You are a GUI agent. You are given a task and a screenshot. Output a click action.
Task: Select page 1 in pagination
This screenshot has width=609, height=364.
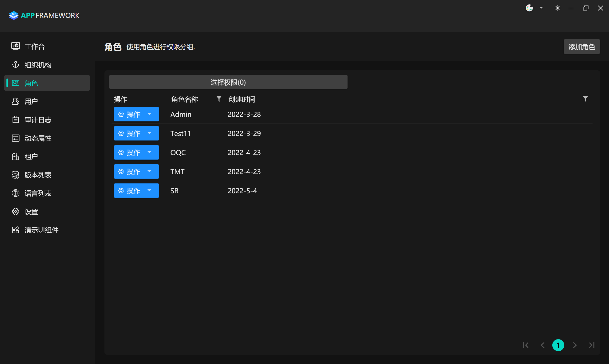(558, 345)
